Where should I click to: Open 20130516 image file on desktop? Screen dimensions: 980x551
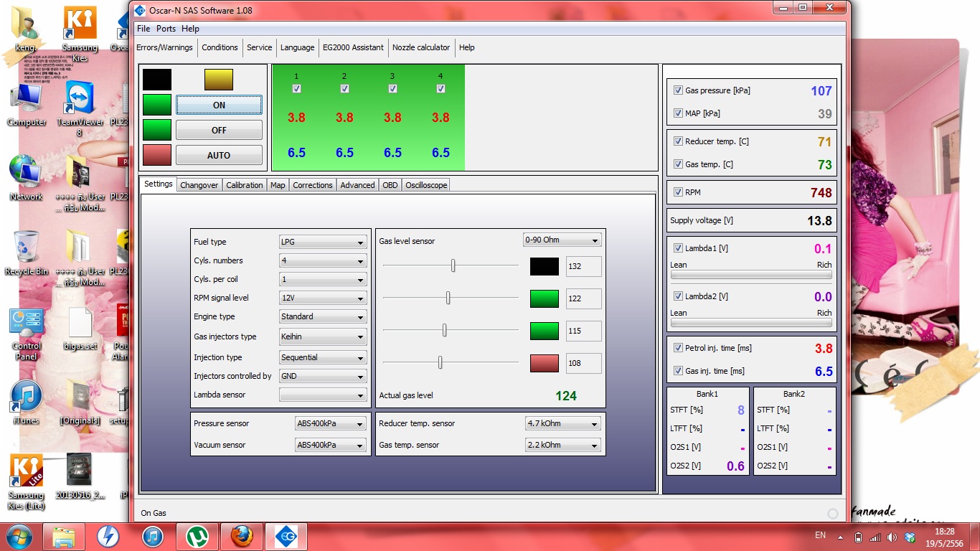80,476
